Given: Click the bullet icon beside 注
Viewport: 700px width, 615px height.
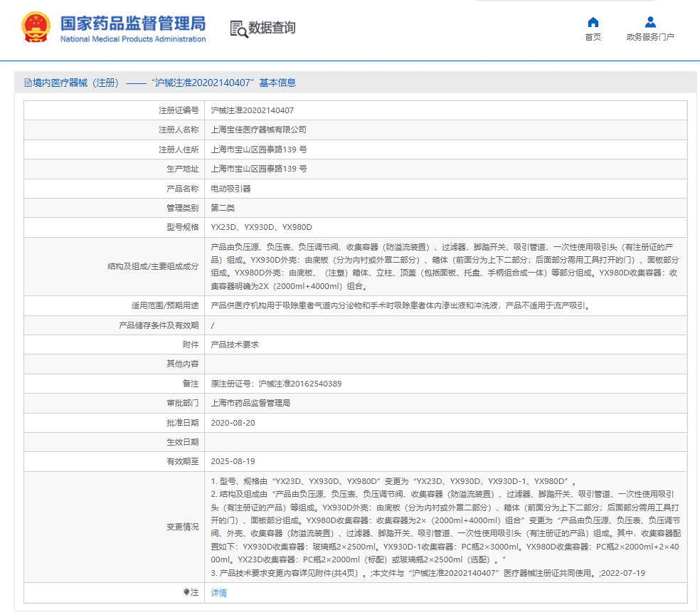Looking at the screenshot, I should (x=186, y=592).
